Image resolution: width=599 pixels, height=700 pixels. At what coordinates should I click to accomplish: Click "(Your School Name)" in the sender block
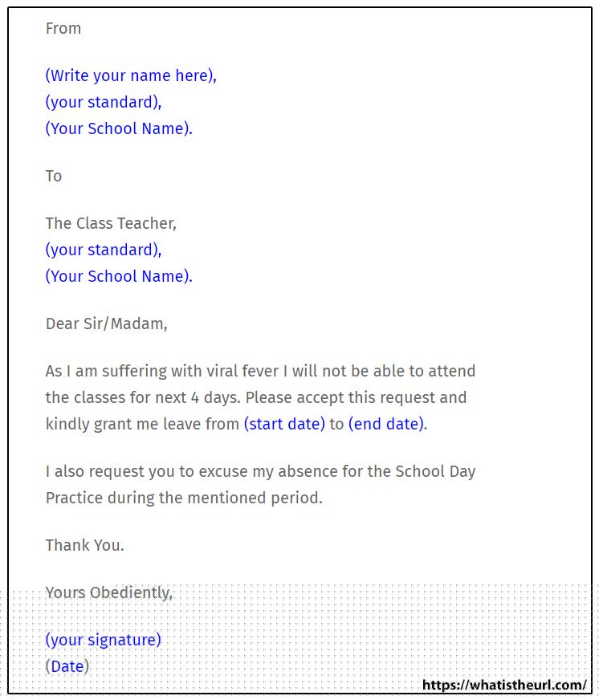[119, 129]
